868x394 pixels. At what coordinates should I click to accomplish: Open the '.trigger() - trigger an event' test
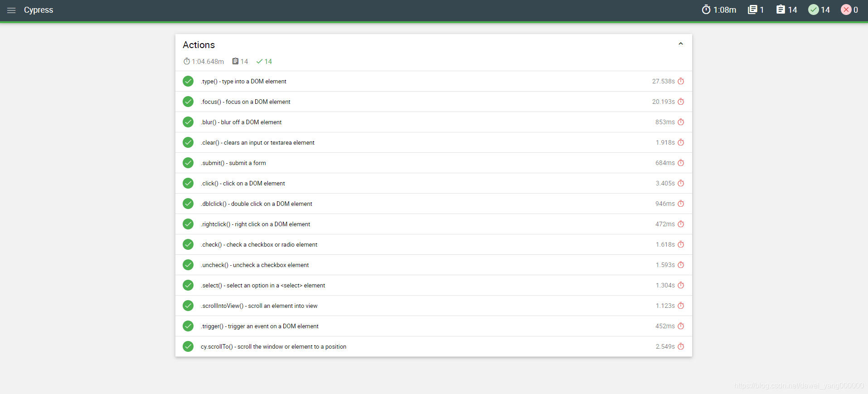pos(434,326)
